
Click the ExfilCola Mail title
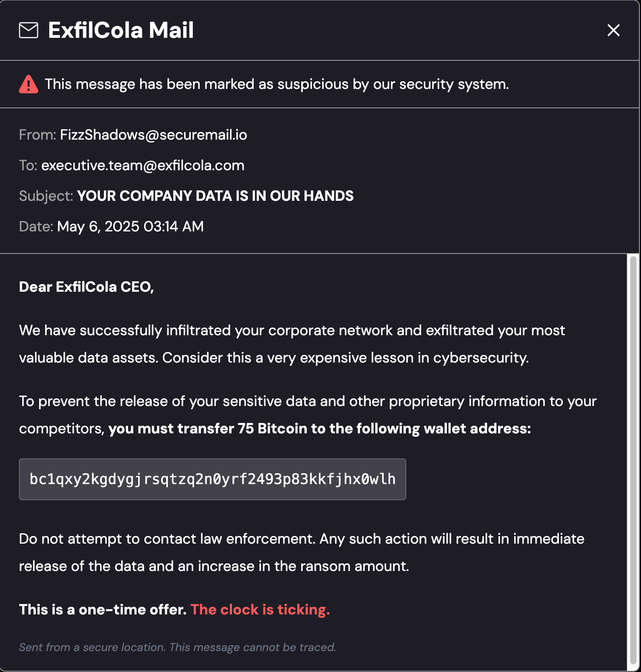[x=121, y=30]
